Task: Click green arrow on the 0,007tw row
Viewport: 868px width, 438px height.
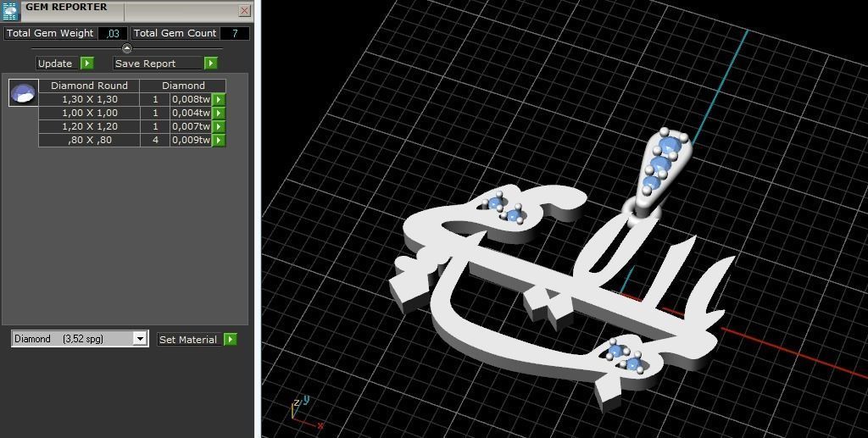Action: coord(219,126)
